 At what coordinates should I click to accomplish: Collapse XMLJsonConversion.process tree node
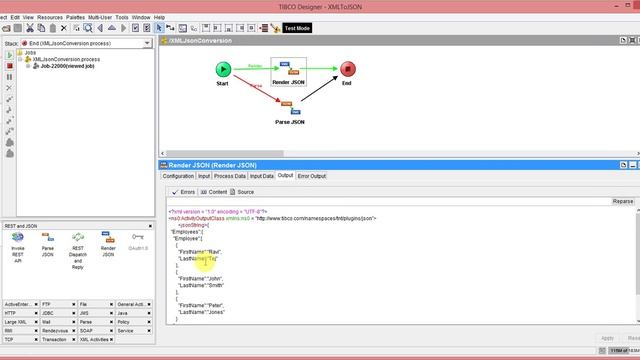pos(20,59)
